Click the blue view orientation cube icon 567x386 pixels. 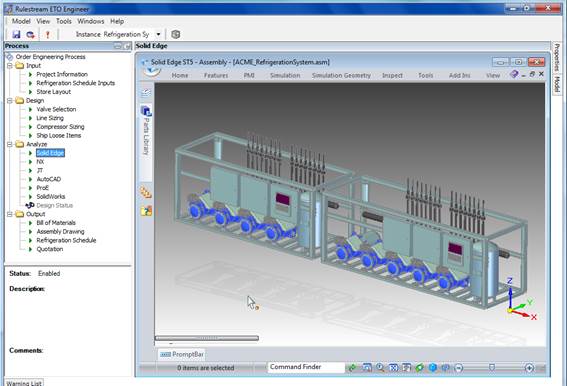coord(432,368)
